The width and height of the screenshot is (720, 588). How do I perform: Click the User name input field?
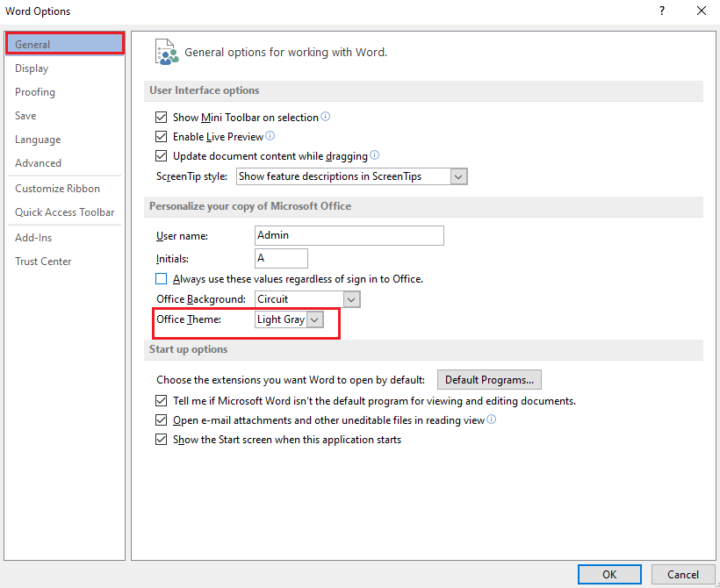pyautogui.click(x=349, y=235)
